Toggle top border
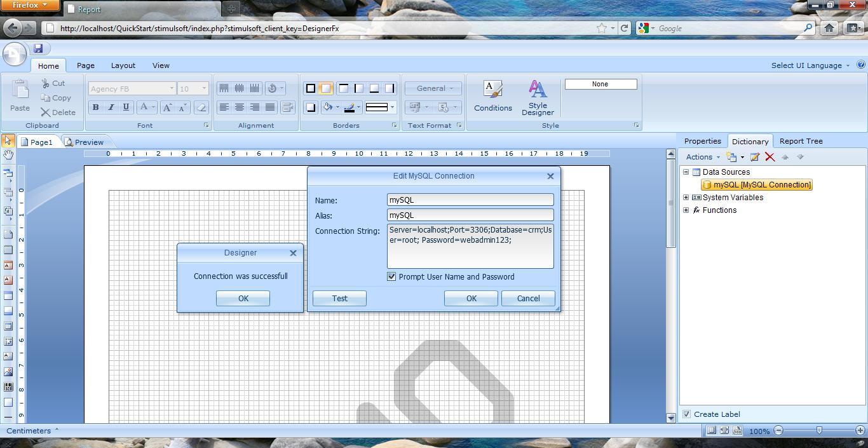868x448 pixels. click(344, 88)
